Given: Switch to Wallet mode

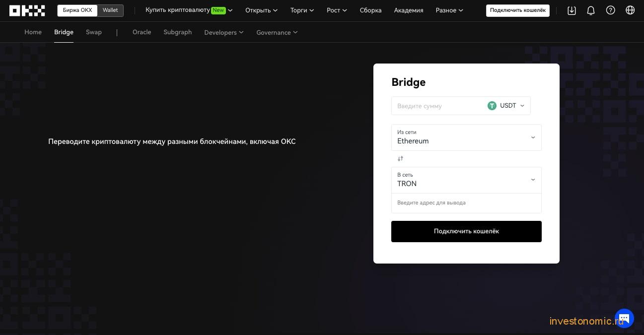Looking at the screenshot, I should [110, 10].
